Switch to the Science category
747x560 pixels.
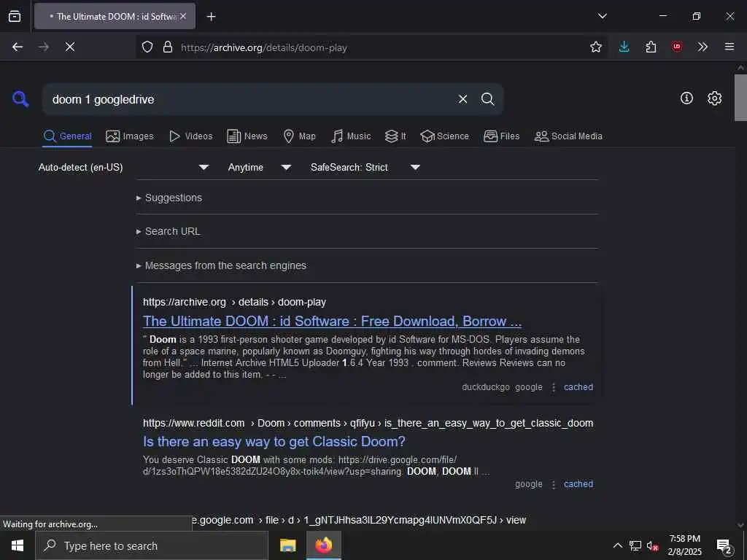point(444,136)
